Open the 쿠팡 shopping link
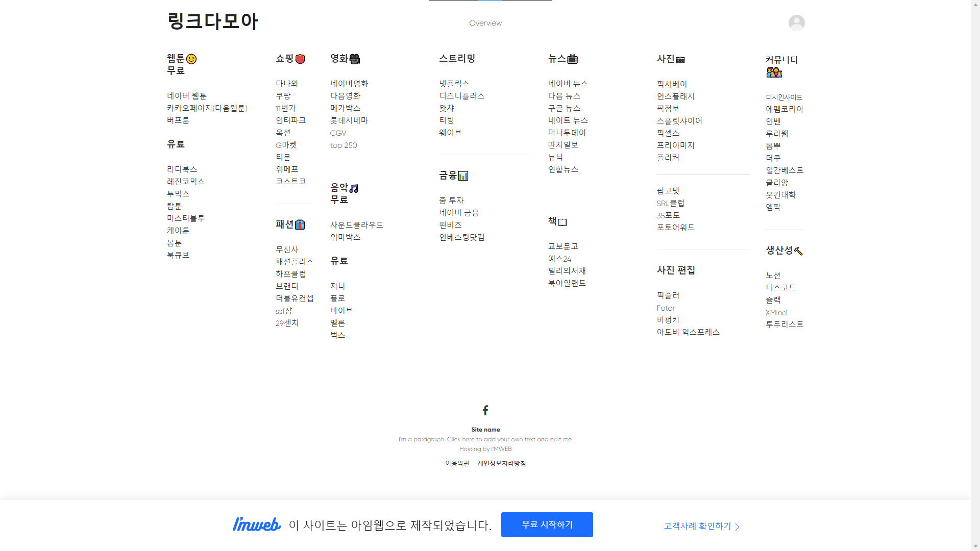This screenshot has height=551, width=980. point(283,96)
